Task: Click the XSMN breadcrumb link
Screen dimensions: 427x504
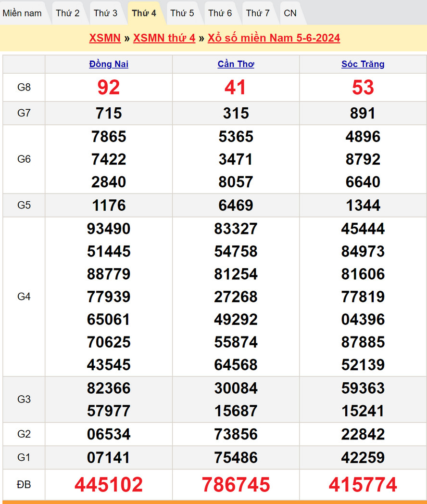Action: click(x=105, y=38)
